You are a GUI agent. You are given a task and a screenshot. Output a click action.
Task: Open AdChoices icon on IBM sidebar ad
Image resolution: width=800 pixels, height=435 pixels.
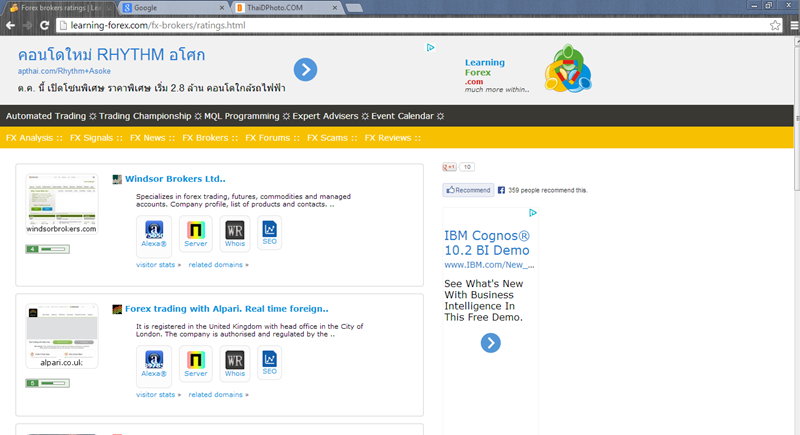pos(533,213)
